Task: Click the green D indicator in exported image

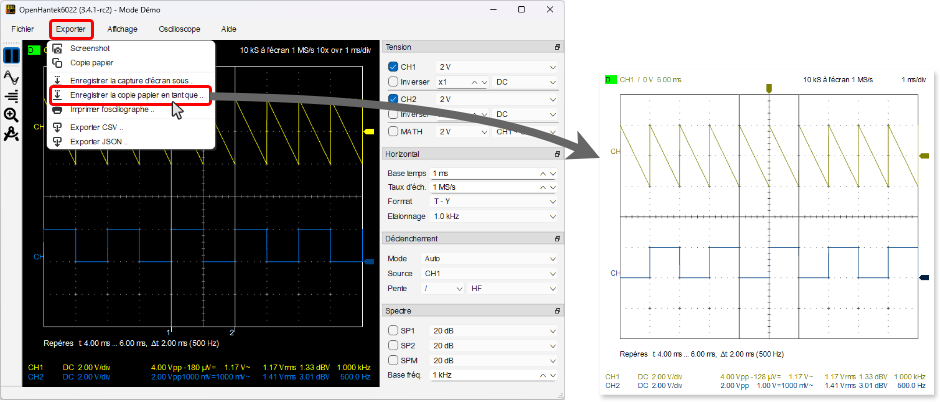Action: click(611, 79)
